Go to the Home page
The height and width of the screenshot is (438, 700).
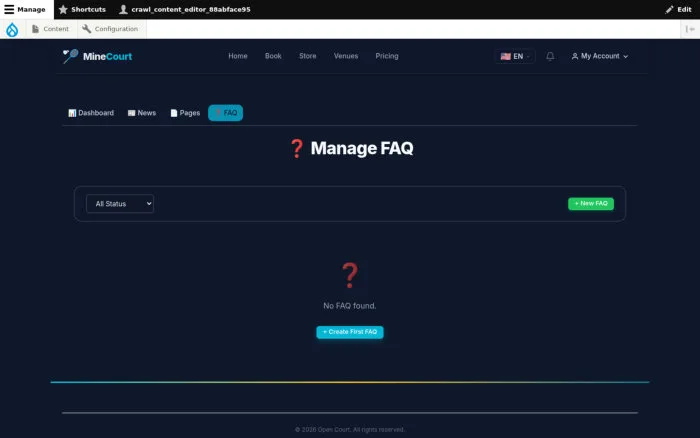click(238, 56)
